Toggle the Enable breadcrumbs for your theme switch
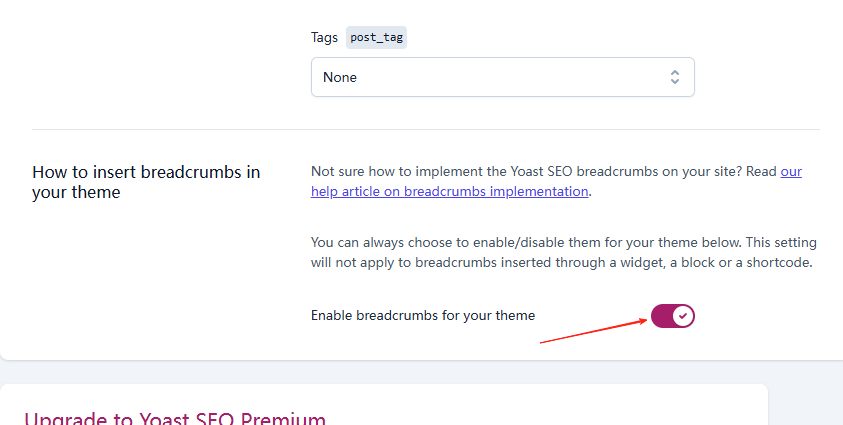843x425 pixels. tap(672, 316)
